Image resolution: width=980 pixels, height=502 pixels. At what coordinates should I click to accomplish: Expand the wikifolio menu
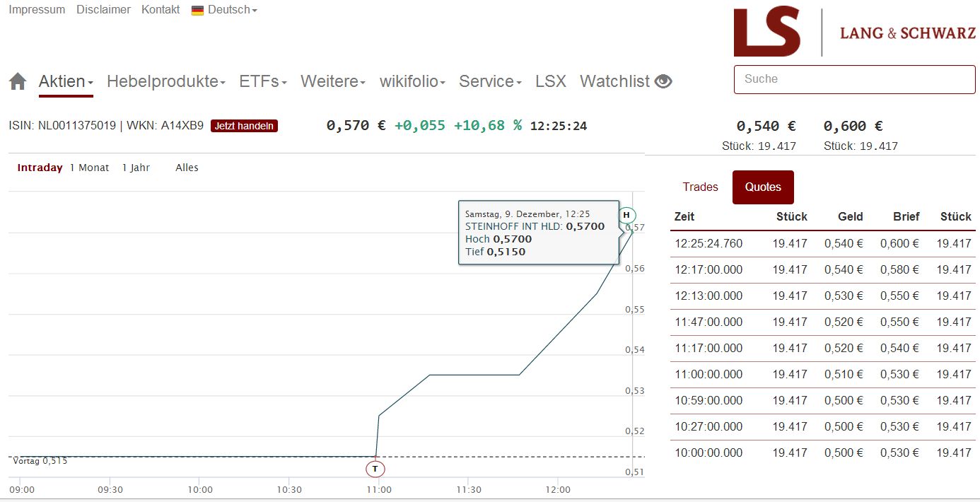412,82
